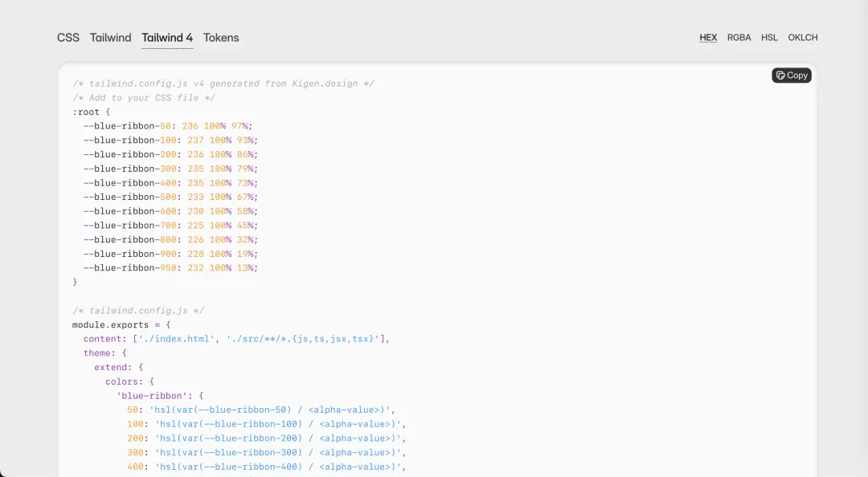Click the clipboard icon inside the Copy button

pos(780,75)
